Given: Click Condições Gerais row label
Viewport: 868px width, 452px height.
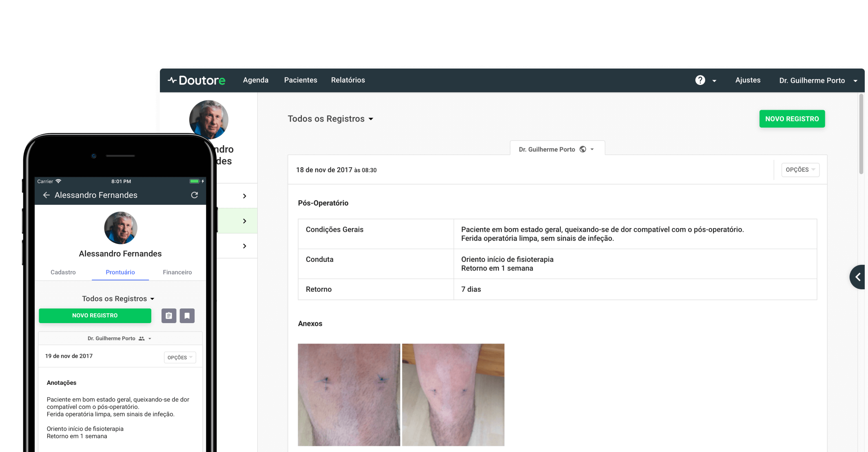Looking at the screenshot, I should (x=334, y=230).
